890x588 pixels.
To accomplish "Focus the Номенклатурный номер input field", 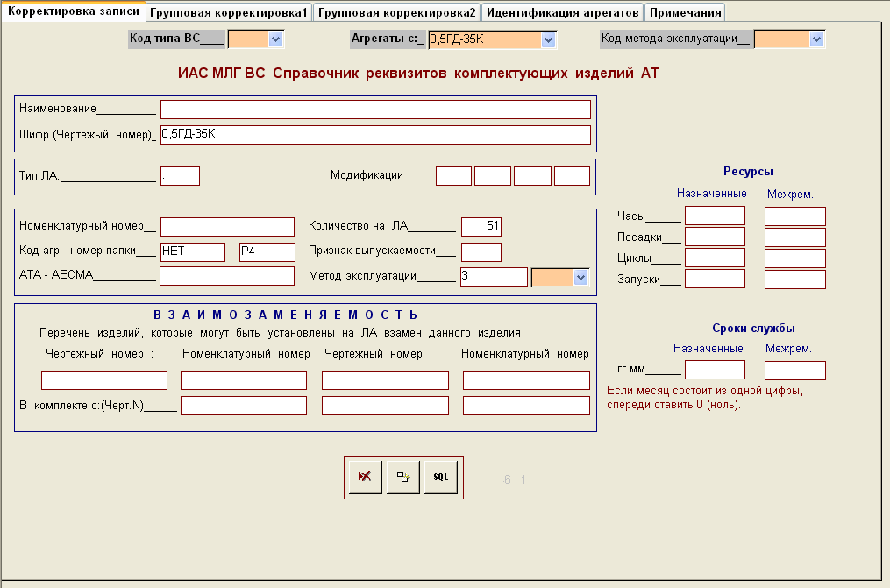I will click(x=227, y=227).
